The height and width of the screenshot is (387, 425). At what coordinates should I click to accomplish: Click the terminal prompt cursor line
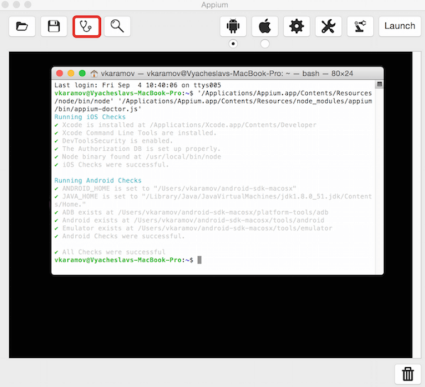[128, 260]
